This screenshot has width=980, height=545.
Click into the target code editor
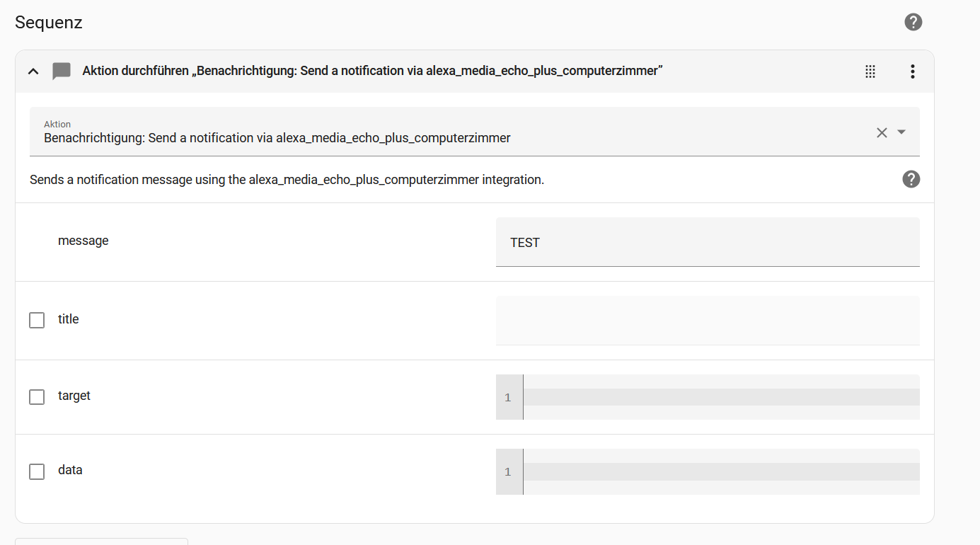coord(721,397)
